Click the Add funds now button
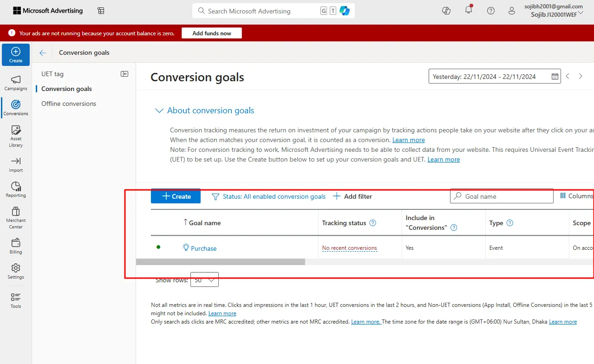594x364 pixels. (x=212, y=33)
